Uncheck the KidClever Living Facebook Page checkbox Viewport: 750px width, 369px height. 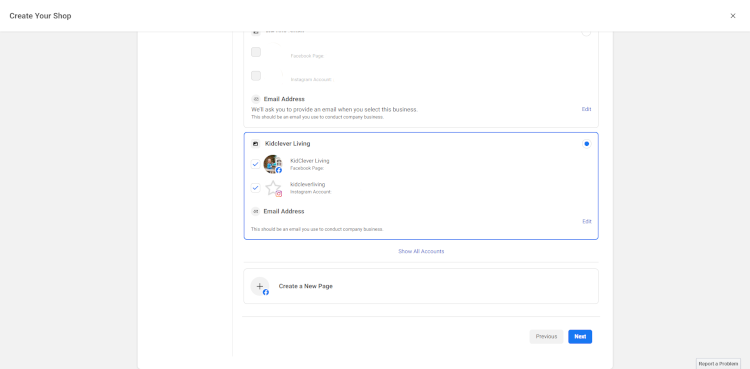(x=255, y=164)
